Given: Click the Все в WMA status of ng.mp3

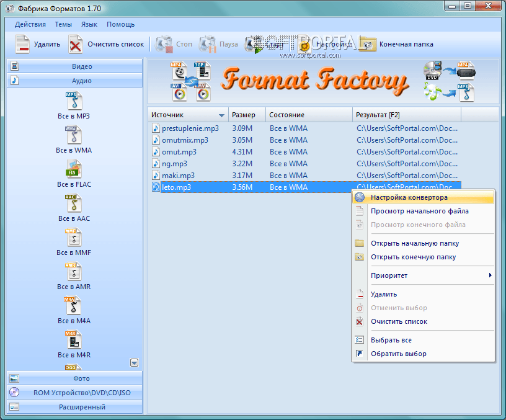Looking at the screenshot, I should [288, 164].
